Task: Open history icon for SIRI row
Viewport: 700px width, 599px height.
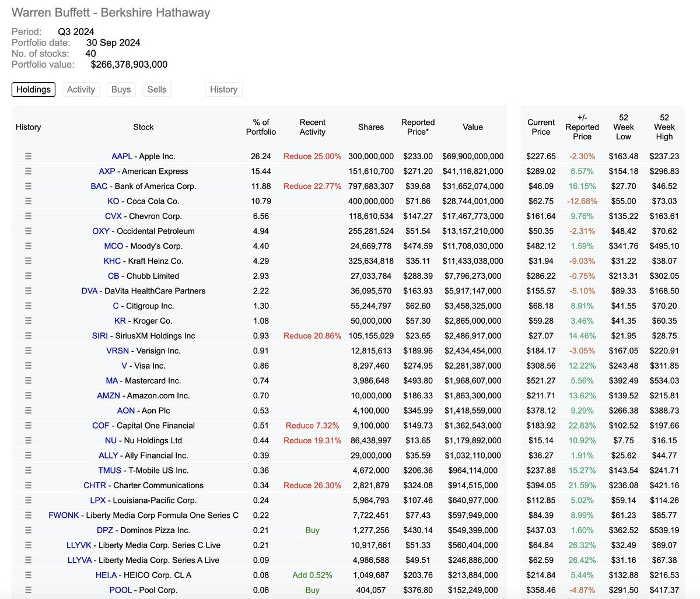Action: point(28,336)
